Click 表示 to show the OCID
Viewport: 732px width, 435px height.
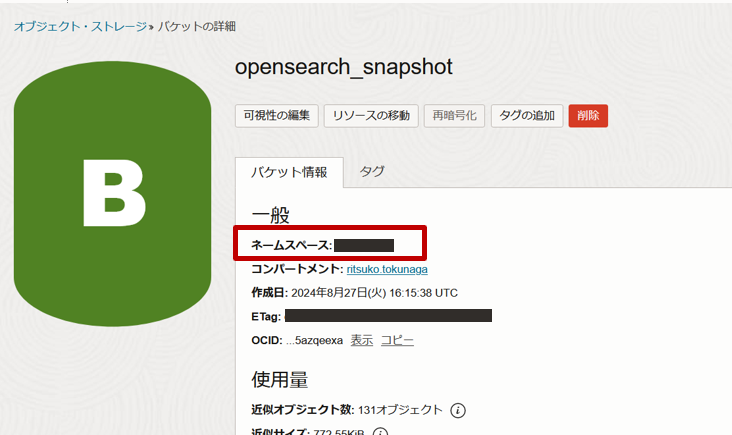pos(362,340)
